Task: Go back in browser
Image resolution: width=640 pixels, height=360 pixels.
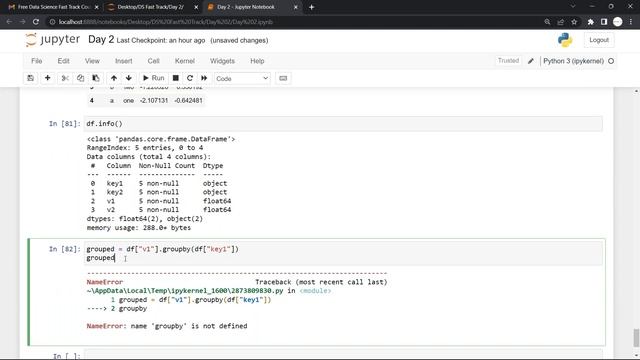Action: pyautogui.click(x=9, y=22)
